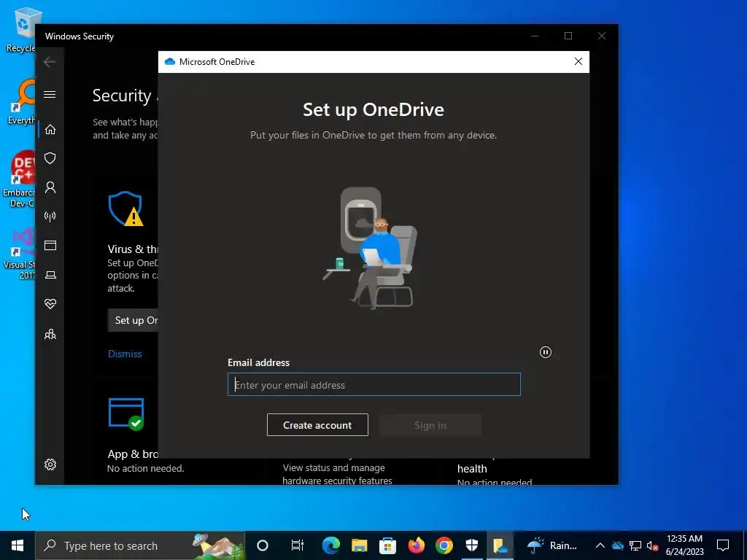This screenshot has height=560, width=747.
Task: Open the Rain weather widget
Action: click(x=552, y=545)
